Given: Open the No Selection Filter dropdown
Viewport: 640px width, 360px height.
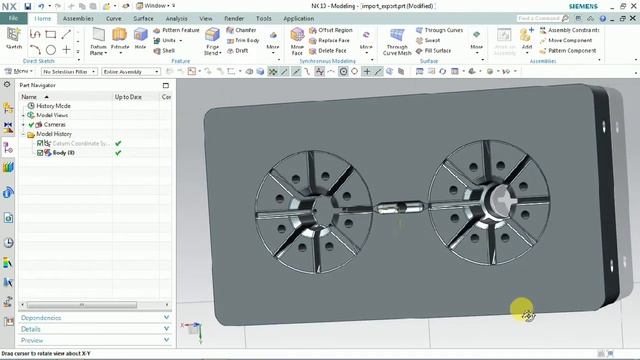Looking at the screenshot, I should point(69,72).
